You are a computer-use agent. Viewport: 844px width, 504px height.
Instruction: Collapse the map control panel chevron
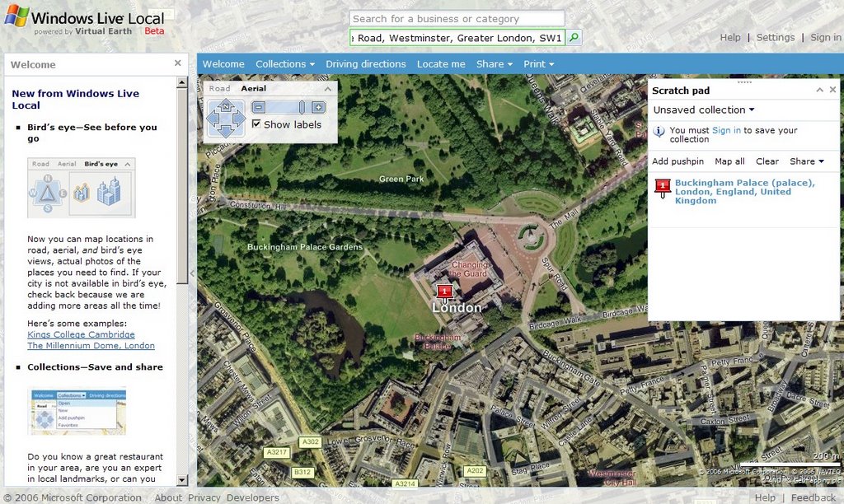click(x=328, y=89)
